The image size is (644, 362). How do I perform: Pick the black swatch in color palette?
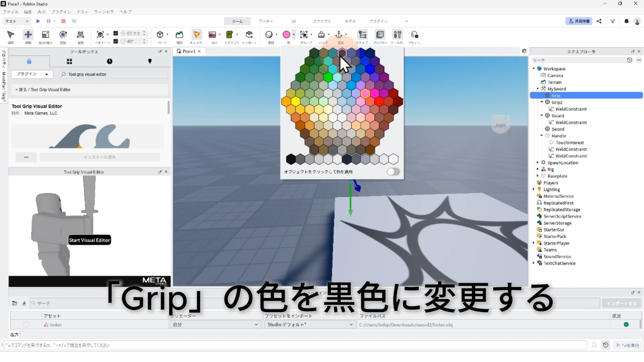click(291, 159)
